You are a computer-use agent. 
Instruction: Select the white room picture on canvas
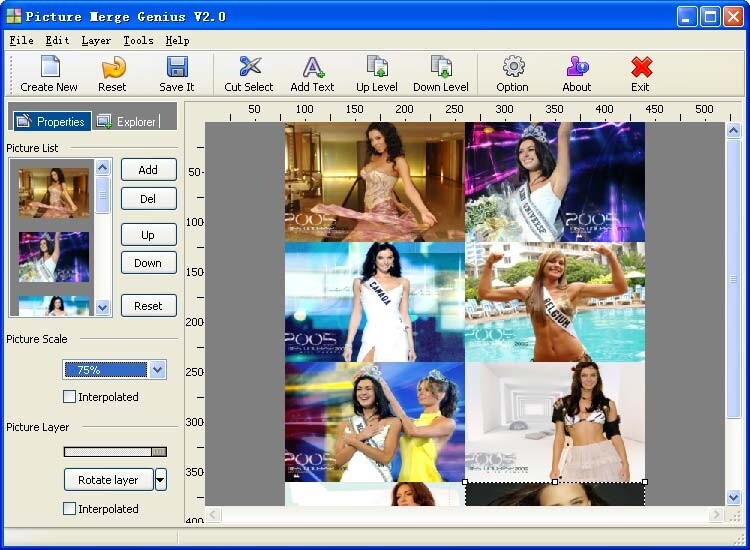pyautogui.click(x=555, y=422)
